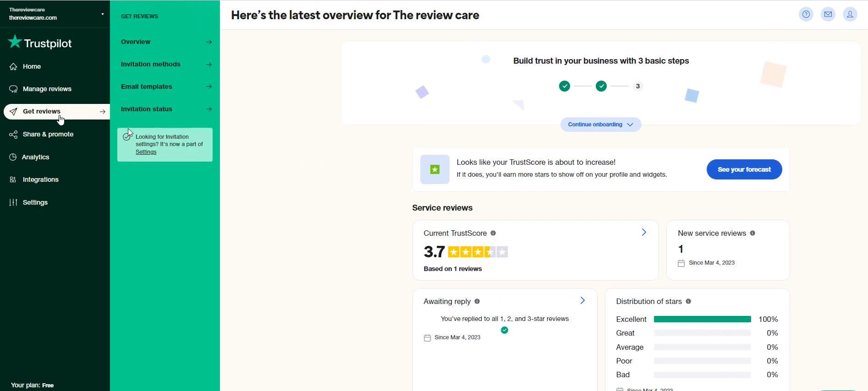This screenshot has width=868, height=391.
Task: Click the 3.7 TrustScore star rating image
Action: 478,252
